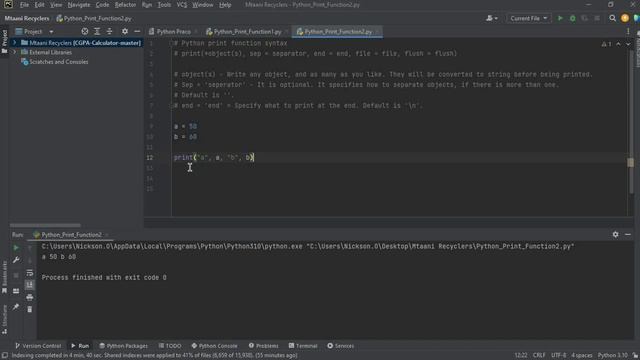Switch to Python Pracs editor tab
The height and width of the screenshot is (360, 640).
173,31
